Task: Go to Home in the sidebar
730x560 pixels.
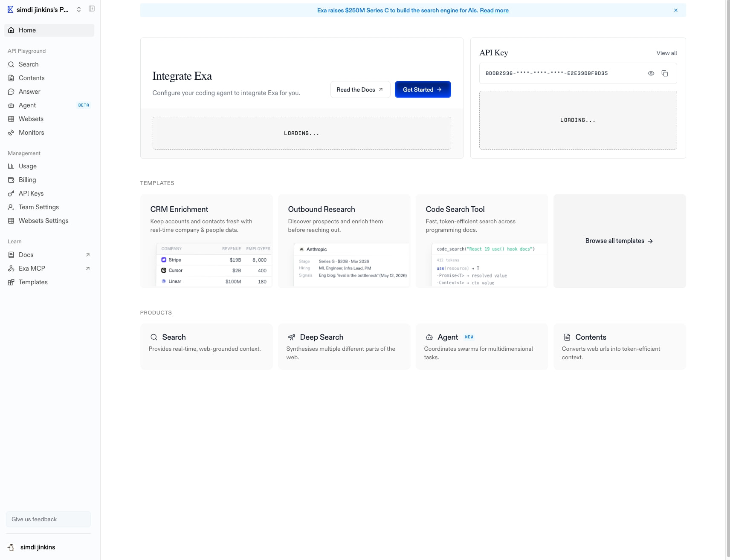Action: point(49,30)
